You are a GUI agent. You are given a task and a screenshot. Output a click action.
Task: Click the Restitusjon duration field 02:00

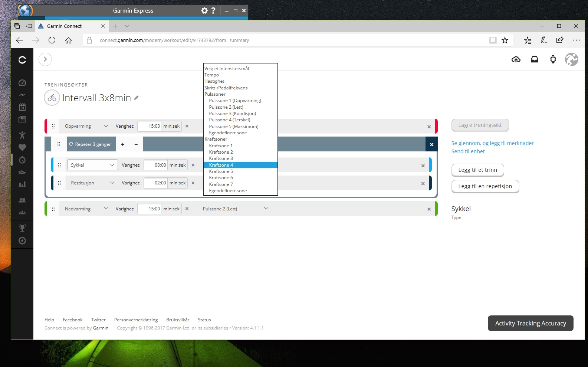point(156,183)
